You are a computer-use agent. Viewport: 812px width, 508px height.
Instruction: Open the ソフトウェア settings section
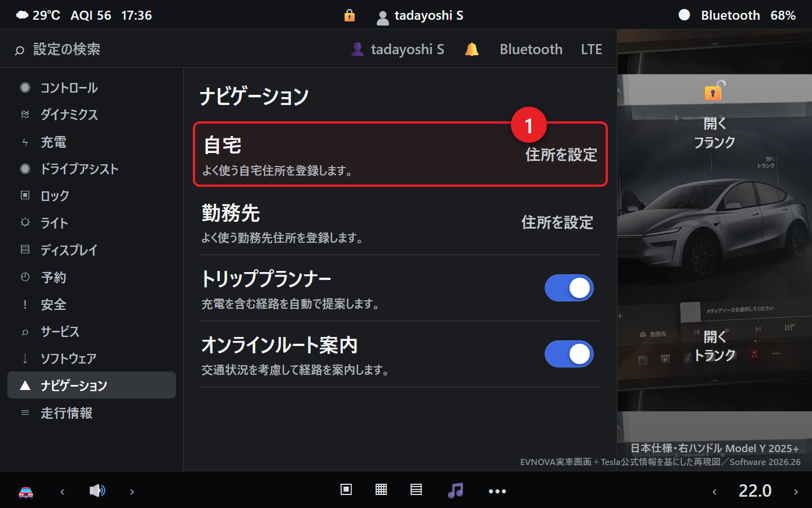[x=92, y=358]
